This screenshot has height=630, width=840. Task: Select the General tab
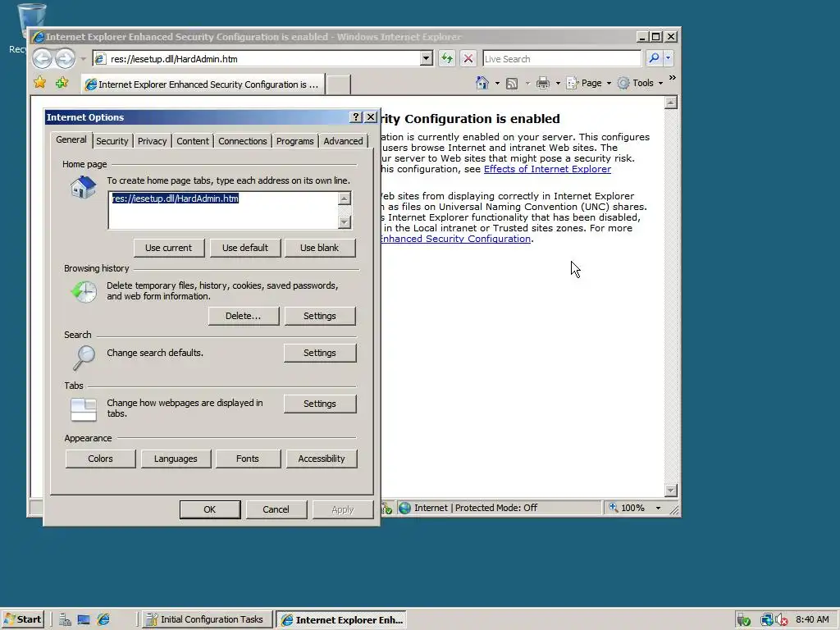pos(71,139)
